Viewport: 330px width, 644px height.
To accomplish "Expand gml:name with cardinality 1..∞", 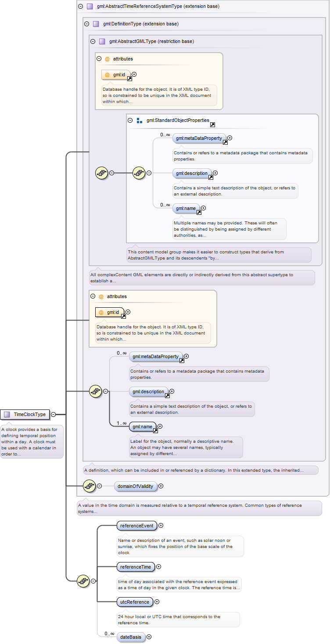I will 160,426.
